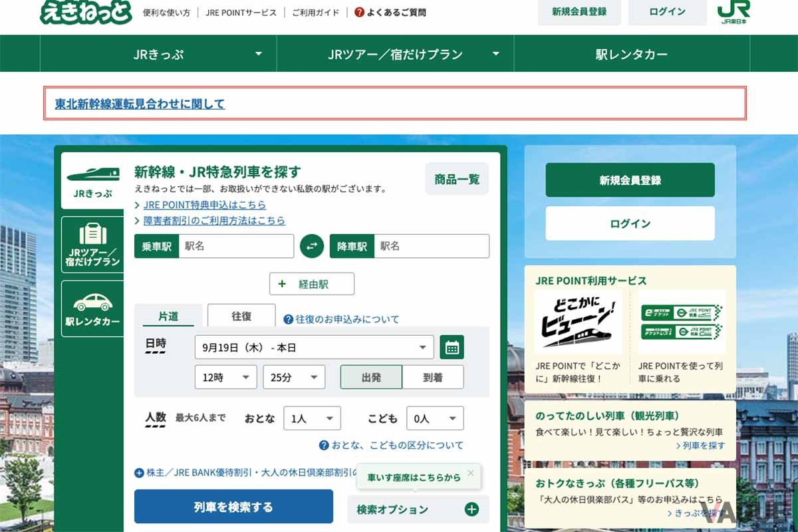Open the 25分 minute dropdown
This screenshot has height=532, width=798.
[x=294, y=377]
